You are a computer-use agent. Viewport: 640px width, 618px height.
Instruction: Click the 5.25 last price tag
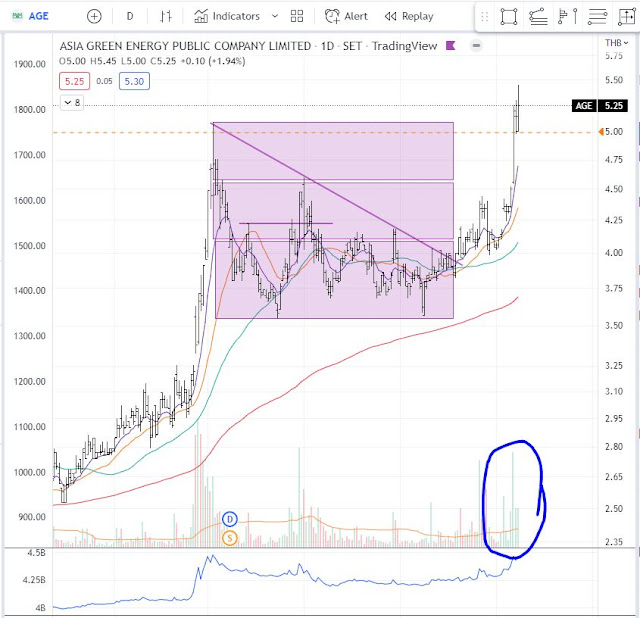(x=613, y=106)
